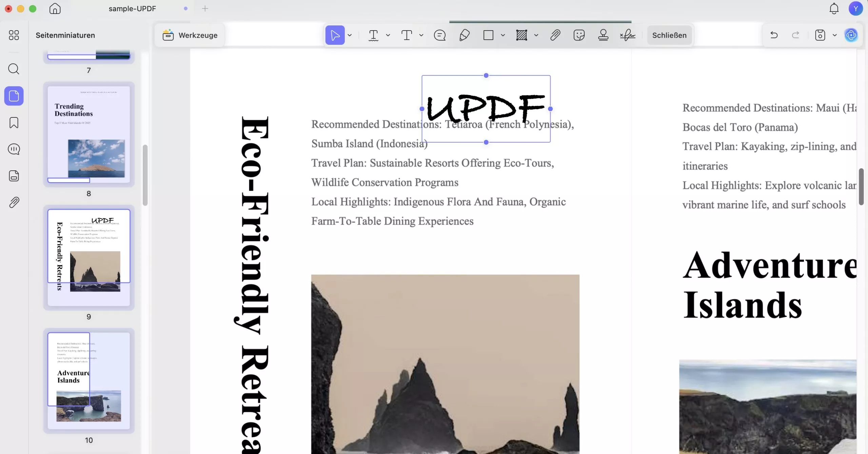Open the stamp tool

(x=603, y=35)
